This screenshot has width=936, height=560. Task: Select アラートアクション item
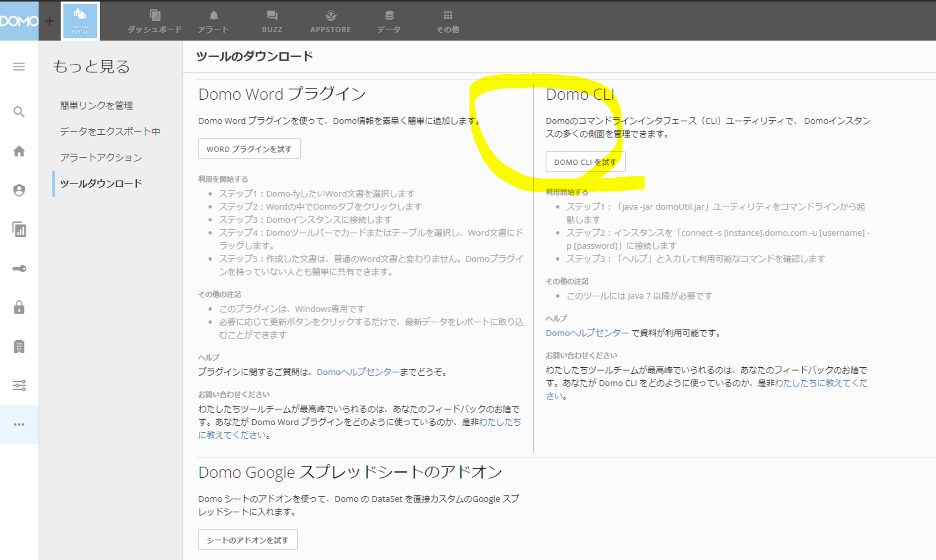[101, 158]
